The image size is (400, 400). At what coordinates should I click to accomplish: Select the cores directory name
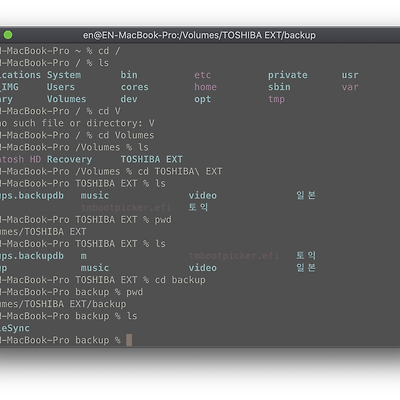pyautogui.click(x=135, y=87)
